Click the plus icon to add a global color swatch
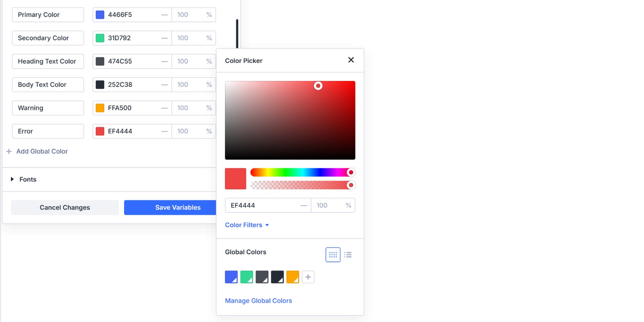This screenshot has width=644, height=322. 308,277
